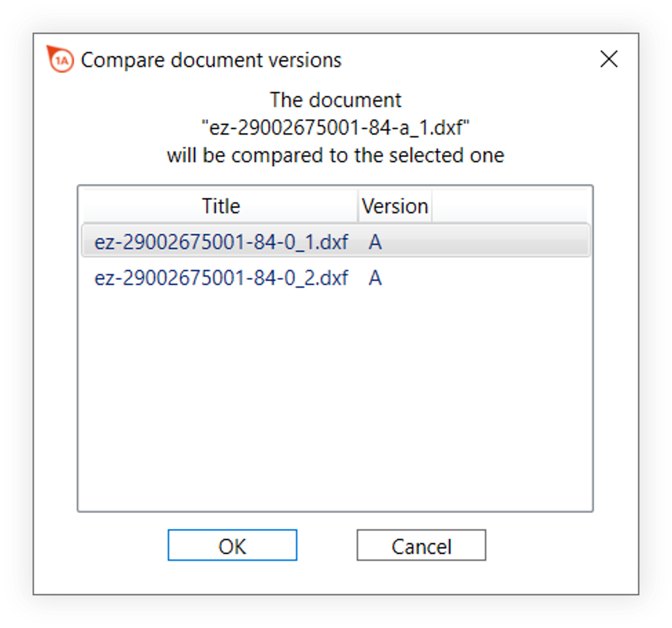
Task: Click the quoted file name ez-29002675001-84-a_1.dxf
Action: (335, 128)
